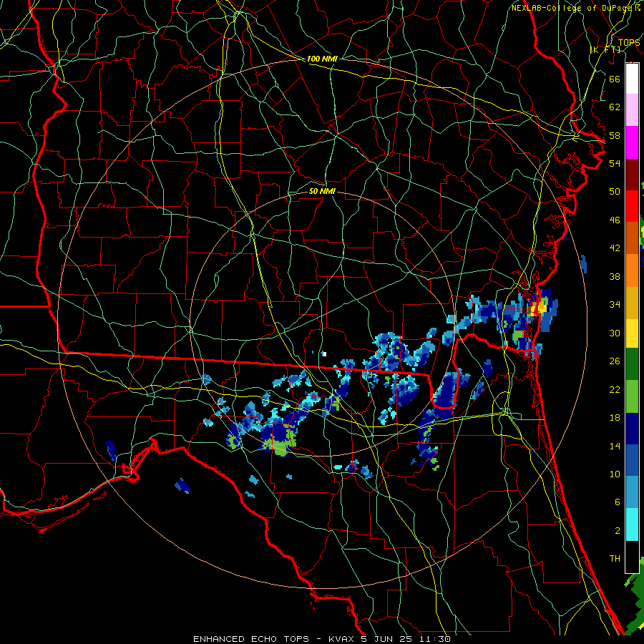Click the 34 value on the legend
644x644 pixels.
615,305
